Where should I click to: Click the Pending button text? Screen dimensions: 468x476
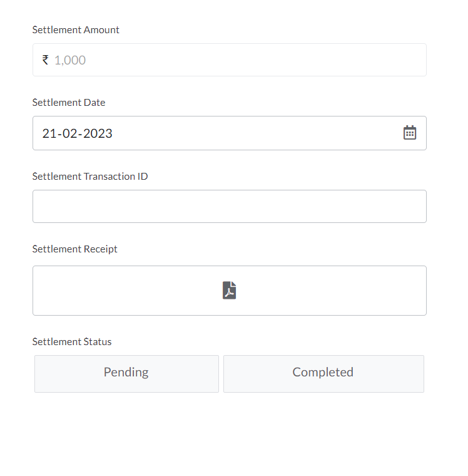tap(126, 373)
